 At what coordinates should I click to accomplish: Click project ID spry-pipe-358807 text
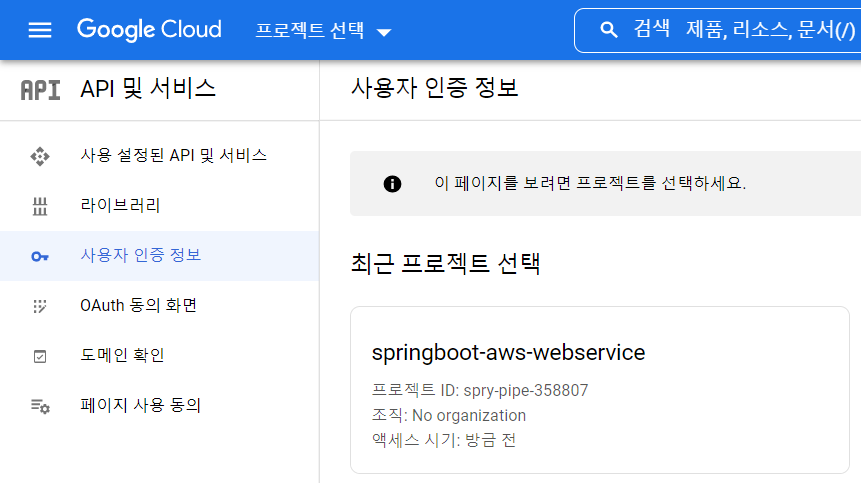click(480, 390)
